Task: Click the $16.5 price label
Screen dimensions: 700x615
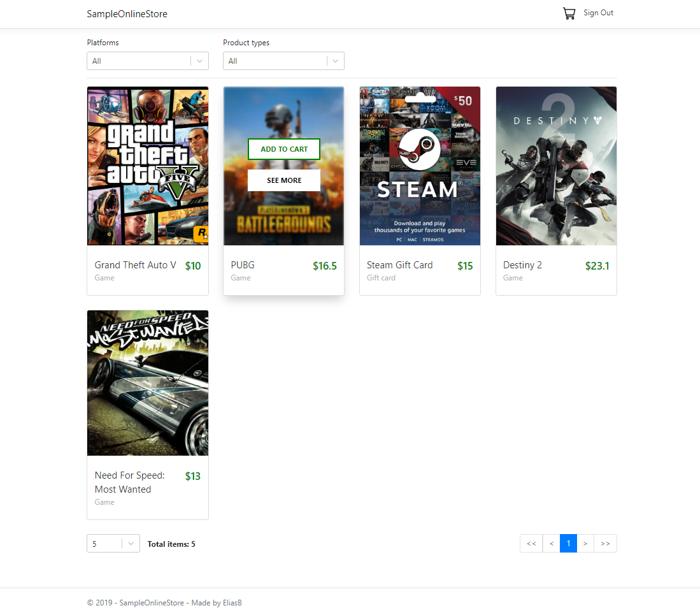Action: click(325, 266)
